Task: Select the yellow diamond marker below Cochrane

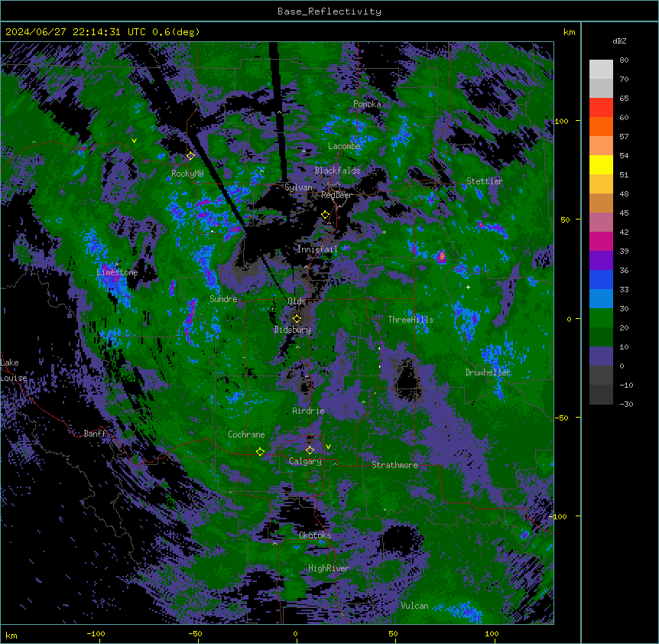Action: [260, 452]
